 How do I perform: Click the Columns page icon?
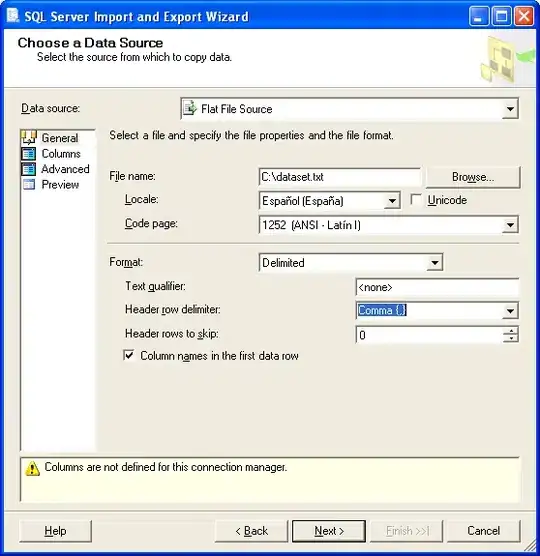click(28, 154)
